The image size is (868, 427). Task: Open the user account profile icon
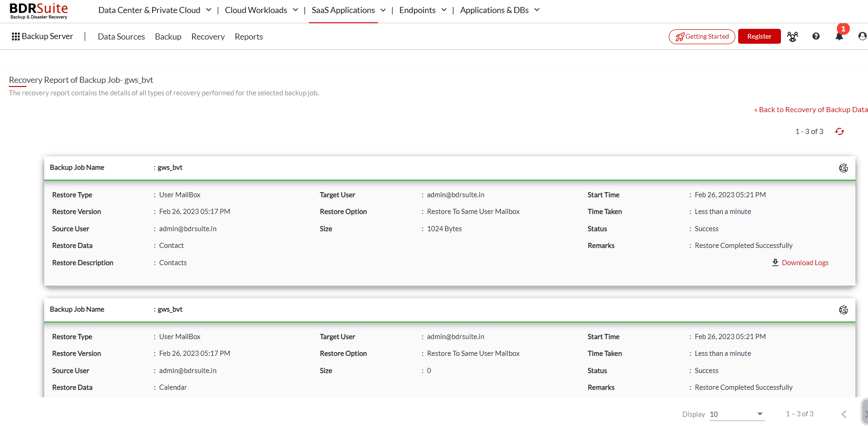[862, 36]
